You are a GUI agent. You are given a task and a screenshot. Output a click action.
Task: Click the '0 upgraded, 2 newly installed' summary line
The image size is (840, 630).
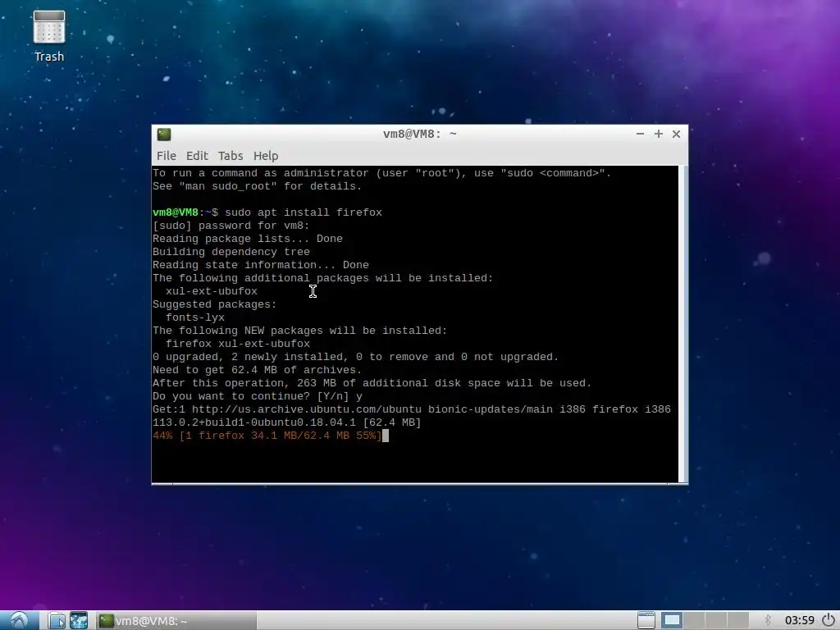356,357
